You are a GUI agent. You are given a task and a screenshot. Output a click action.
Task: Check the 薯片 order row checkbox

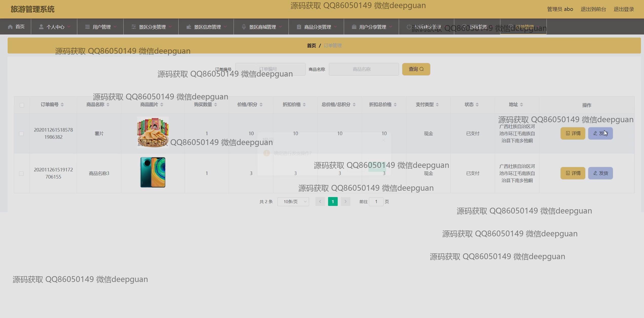[x=21, y=134]
